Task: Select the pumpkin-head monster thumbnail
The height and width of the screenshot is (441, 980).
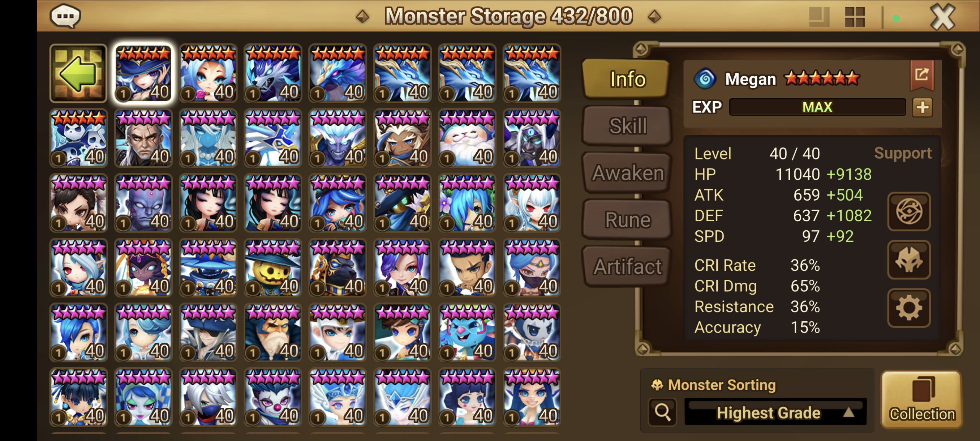Action: coord(273,267)
